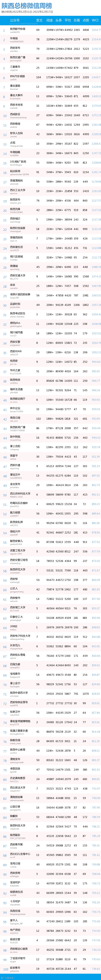
Task: Click the 陕西师范大学 account name
Action: pos(18,570)
